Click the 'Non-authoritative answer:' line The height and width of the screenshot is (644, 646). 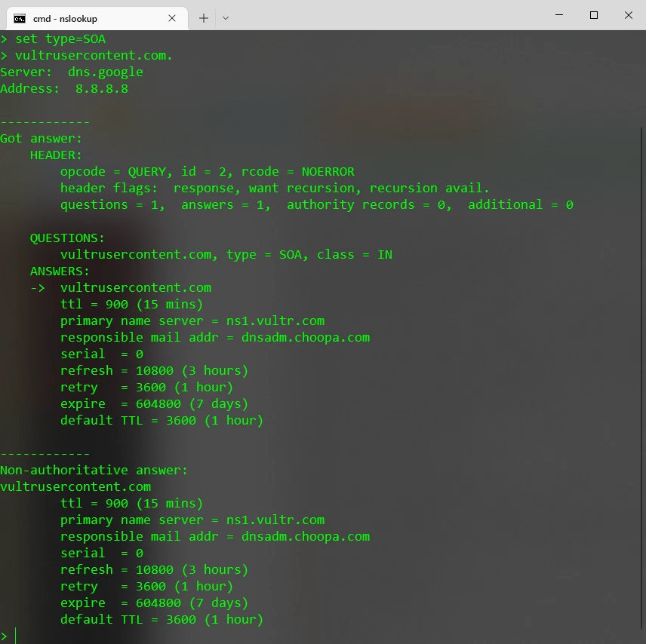(x=94, y=471)
